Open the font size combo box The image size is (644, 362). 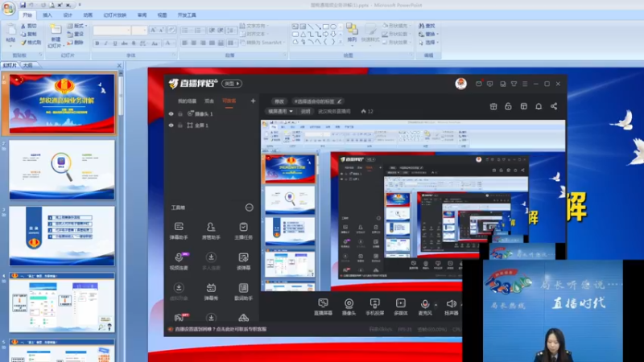pyautogui.click(x=138, y=30)
